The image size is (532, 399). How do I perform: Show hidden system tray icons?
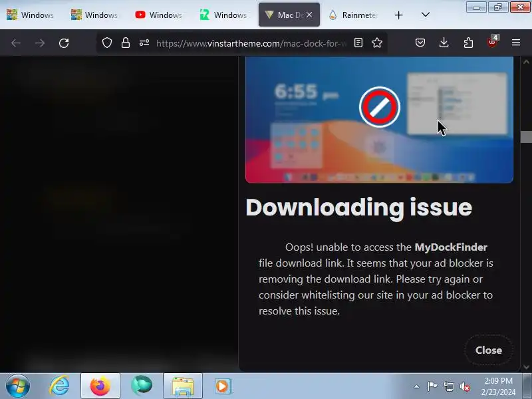[x=417, y=386]
